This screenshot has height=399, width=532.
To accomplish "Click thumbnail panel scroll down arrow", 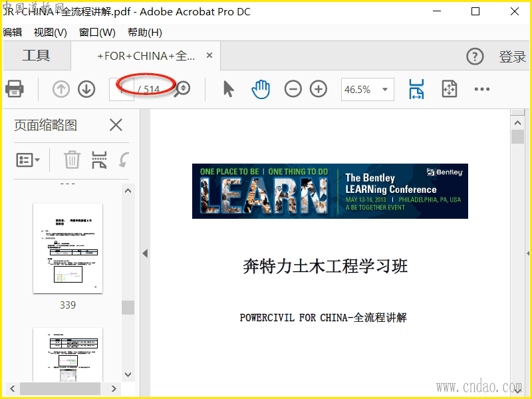I will [128, 374].
